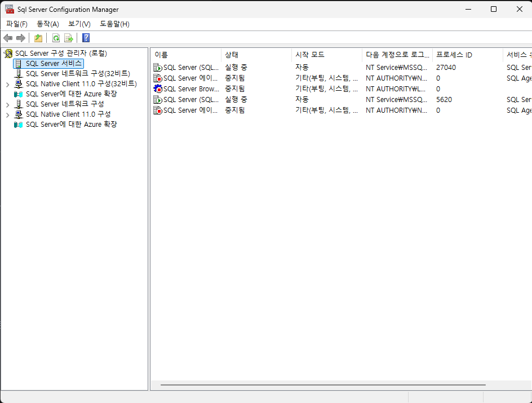Screen dimensions: 532x403
Task: Click the NT AUTHORITY￦L... account cell
Action: pyautogui.click(x=396, y=89)
